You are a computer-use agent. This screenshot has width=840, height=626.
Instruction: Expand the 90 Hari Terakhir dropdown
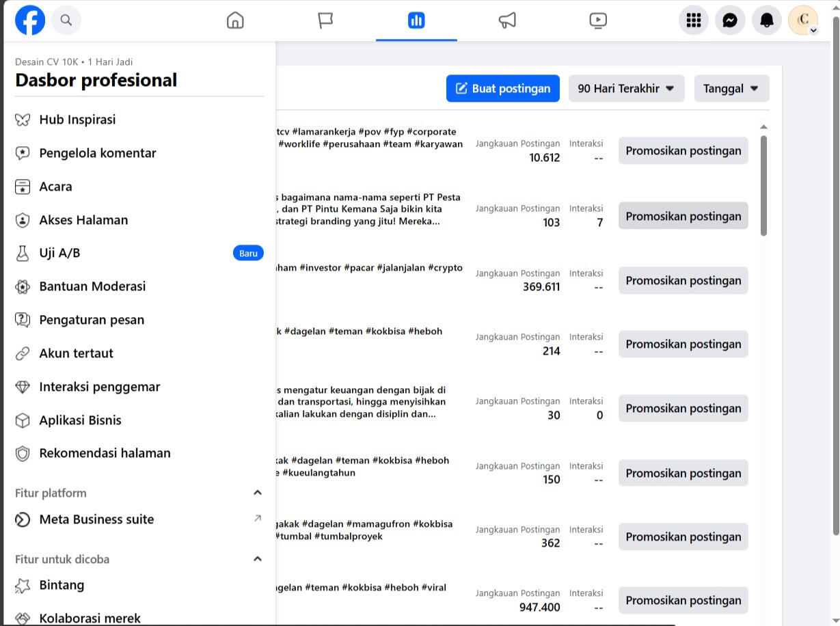pos(626,88)
